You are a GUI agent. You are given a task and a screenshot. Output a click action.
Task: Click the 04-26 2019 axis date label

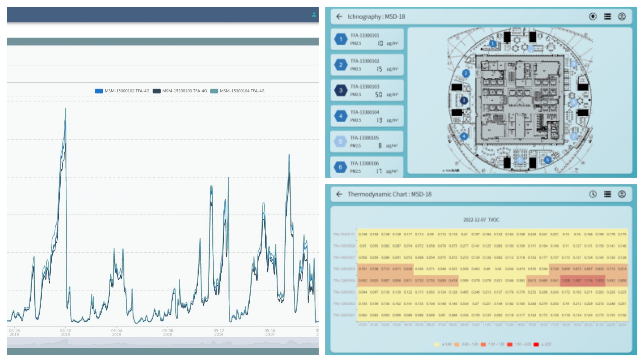tap(14, 333)
